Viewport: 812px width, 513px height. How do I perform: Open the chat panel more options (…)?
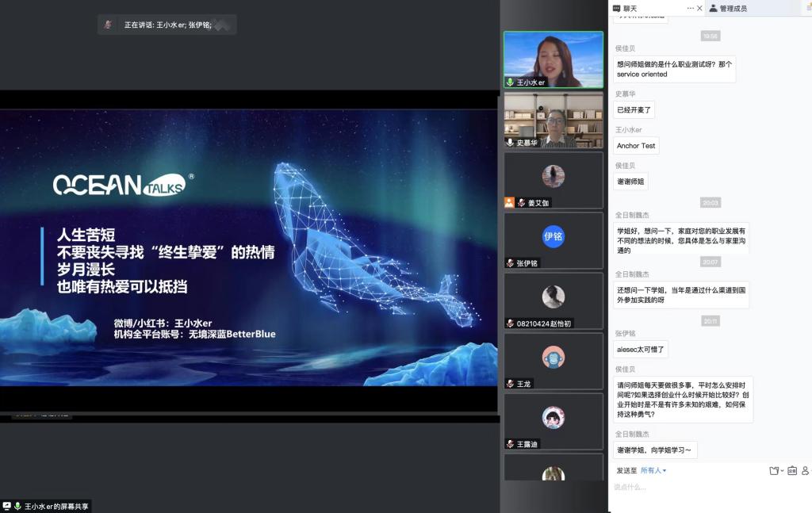tap(690, 8)
